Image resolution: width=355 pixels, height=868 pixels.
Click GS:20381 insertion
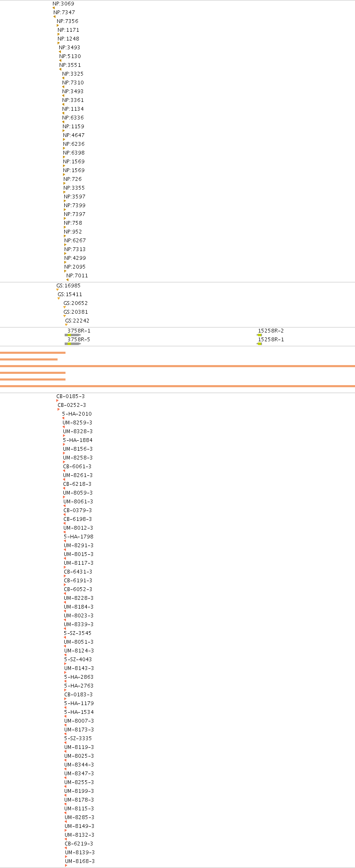76,312
